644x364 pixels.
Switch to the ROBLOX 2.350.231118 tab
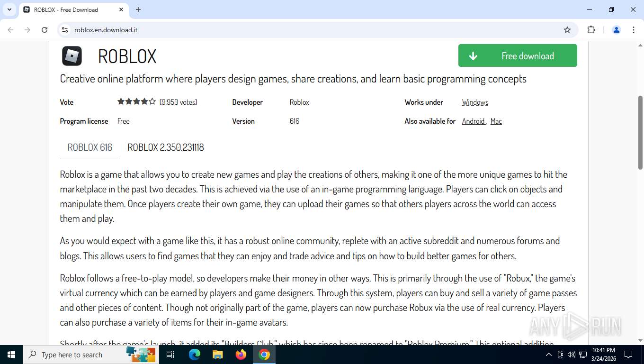pyautogui.click(x=166, y=147)
